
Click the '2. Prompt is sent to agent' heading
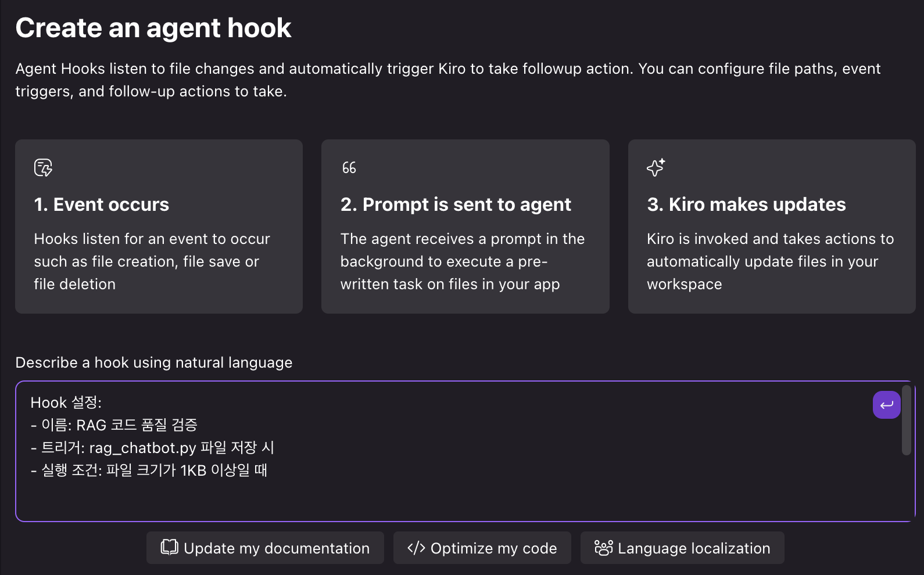[456, 204]
